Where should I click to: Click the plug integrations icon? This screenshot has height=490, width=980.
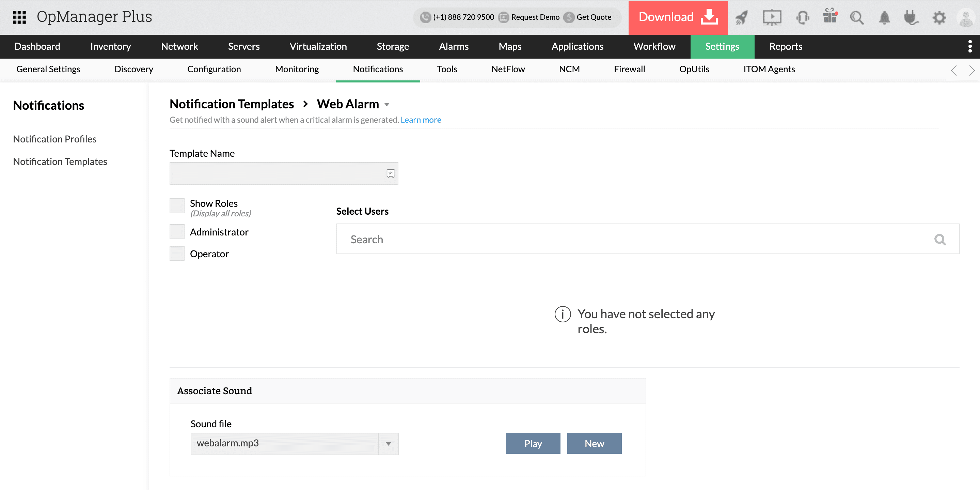coord(911,17)
